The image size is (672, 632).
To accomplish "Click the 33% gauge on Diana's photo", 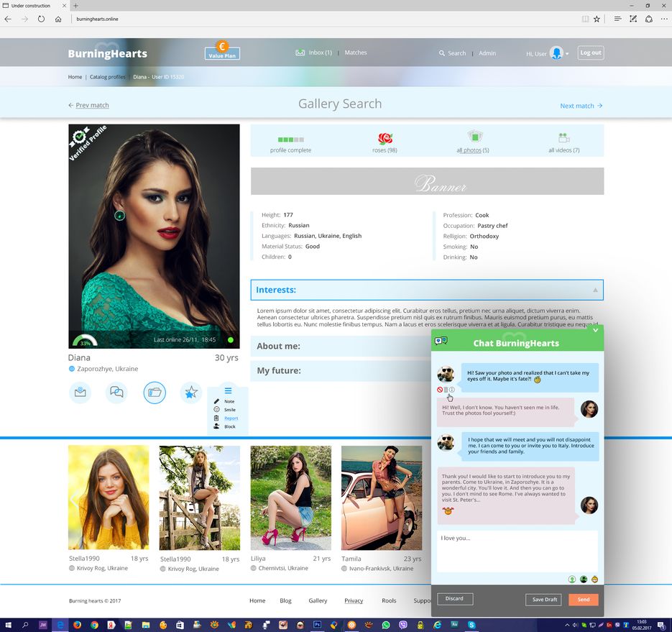I will point(85,340).
